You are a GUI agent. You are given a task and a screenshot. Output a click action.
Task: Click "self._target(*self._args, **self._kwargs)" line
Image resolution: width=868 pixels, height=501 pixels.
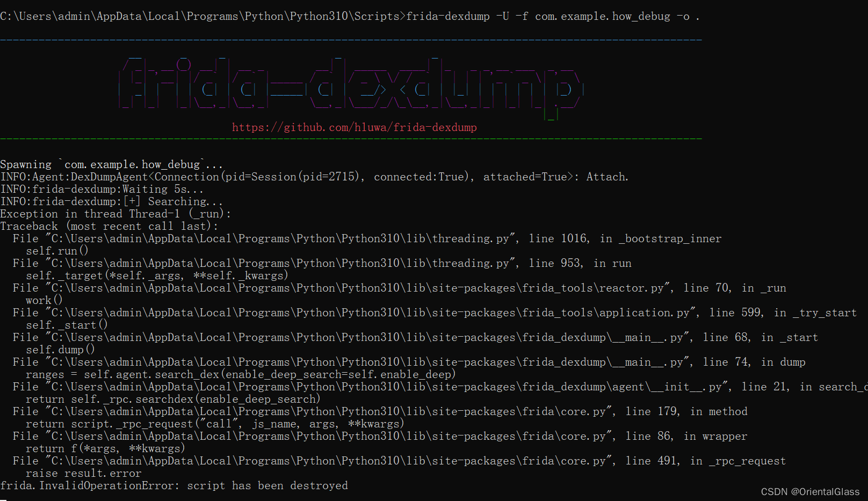(157, 275)
